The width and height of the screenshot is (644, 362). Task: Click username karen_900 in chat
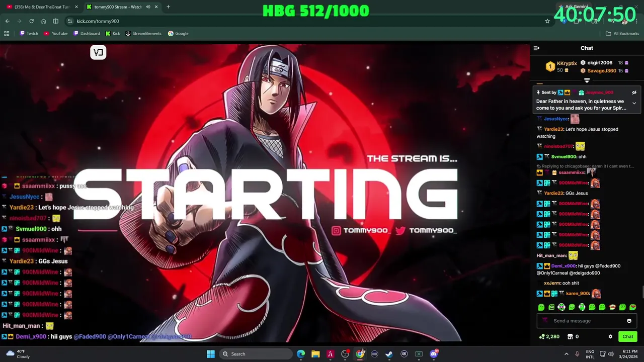[578, 294]
